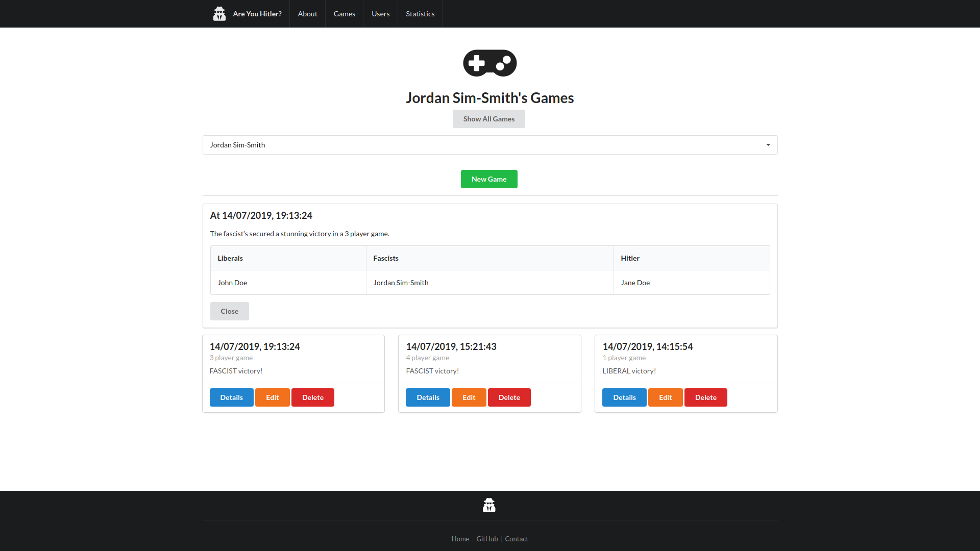The image size is (980, 551).
Task: Click the Contact link in the footer
Action: (x=517, y=539)
